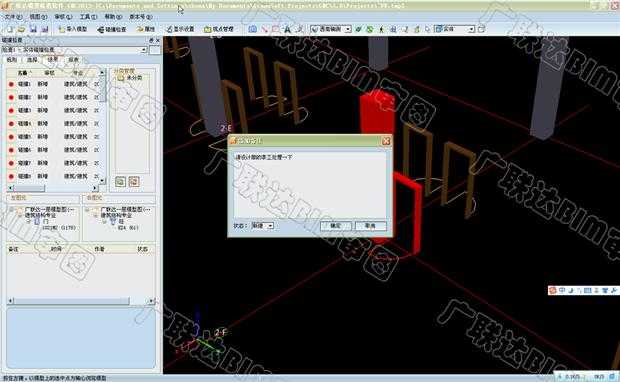Click the comments table horizontal scrollbar

coord(81,301)
